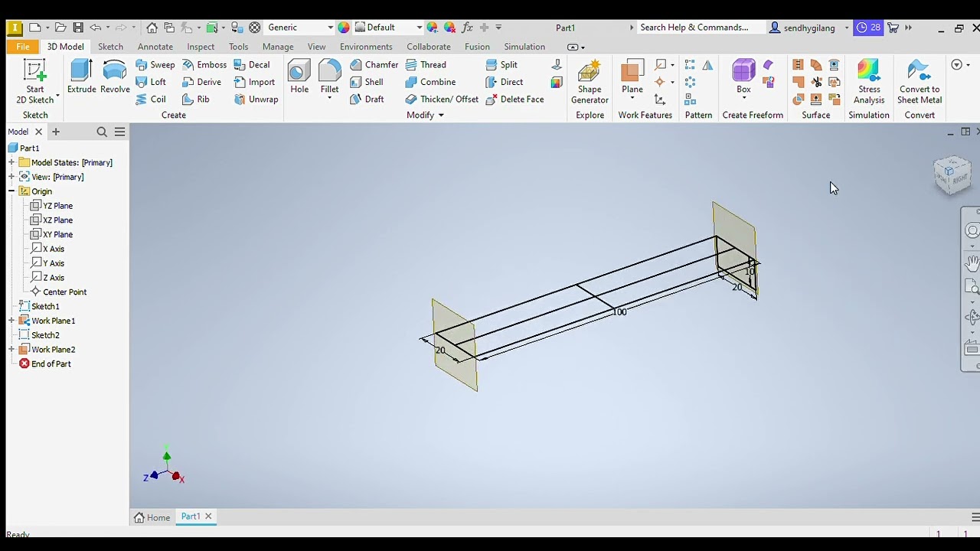Screen dimensions: 980x551
Task: Switch to the Sketch ribbon tab
Action: pos(110,47)
